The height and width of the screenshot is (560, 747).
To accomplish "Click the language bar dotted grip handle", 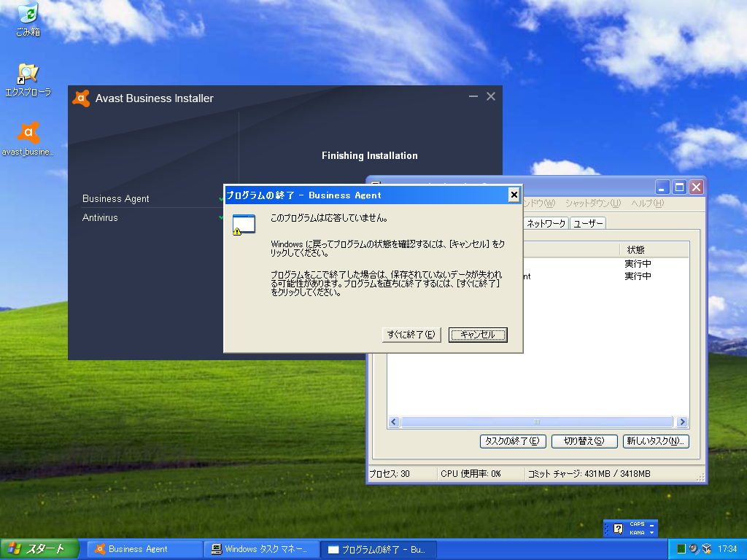I will point(606,529).
